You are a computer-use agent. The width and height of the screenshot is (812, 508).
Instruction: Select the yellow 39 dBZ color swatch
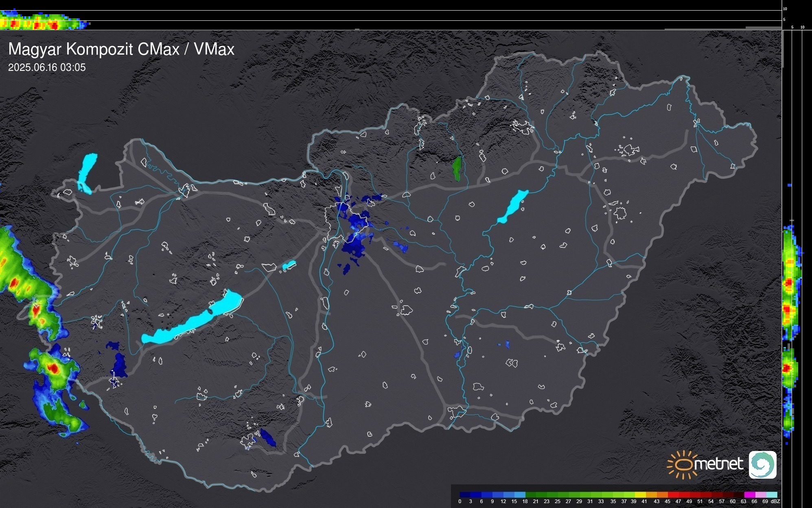point(640,495)
